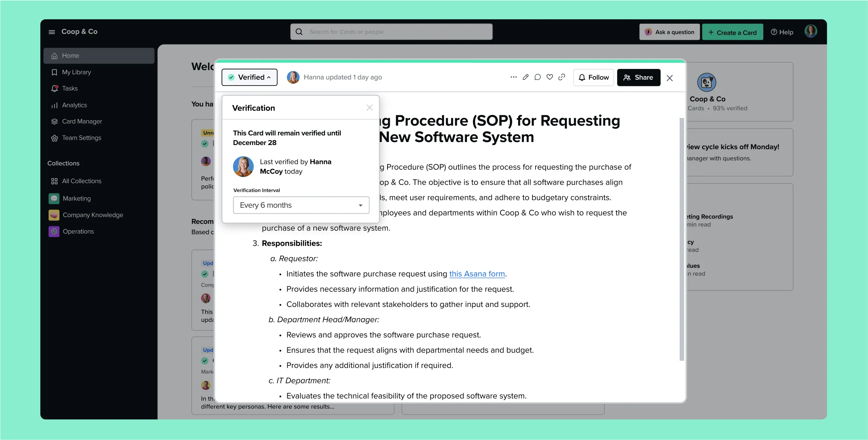Click the Search for Cards or people field
Image resolution: width=868 pixels, height=440 pixels.
click(x=391, y=32)
